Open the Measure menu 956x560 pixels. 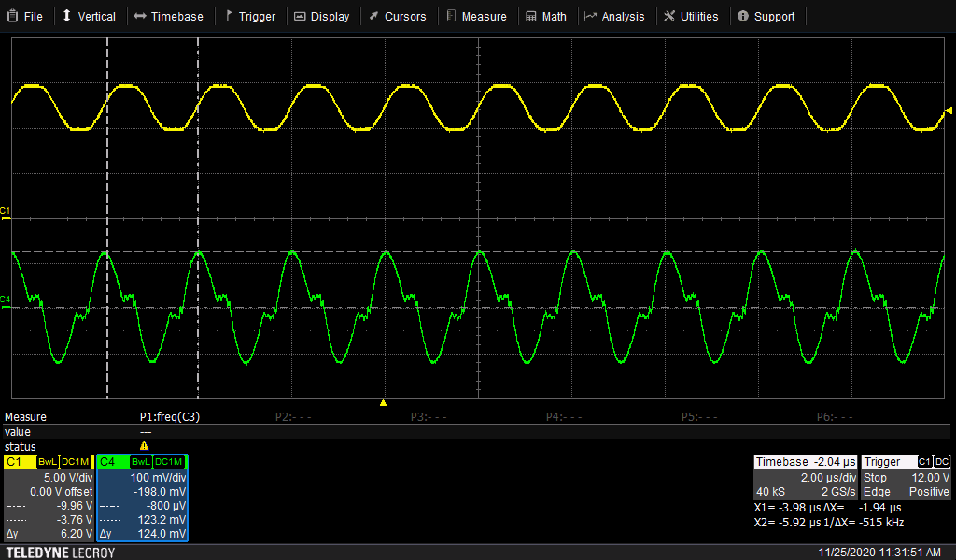(476, 16)
